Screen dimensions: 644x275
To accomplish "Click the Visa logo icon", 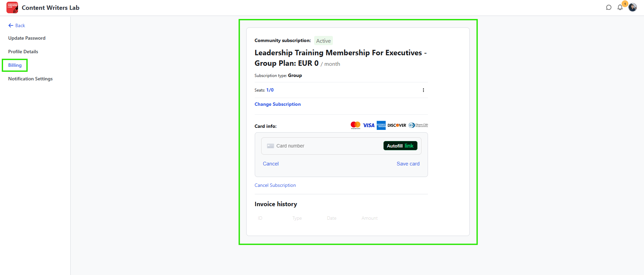I will pos(369,125).
